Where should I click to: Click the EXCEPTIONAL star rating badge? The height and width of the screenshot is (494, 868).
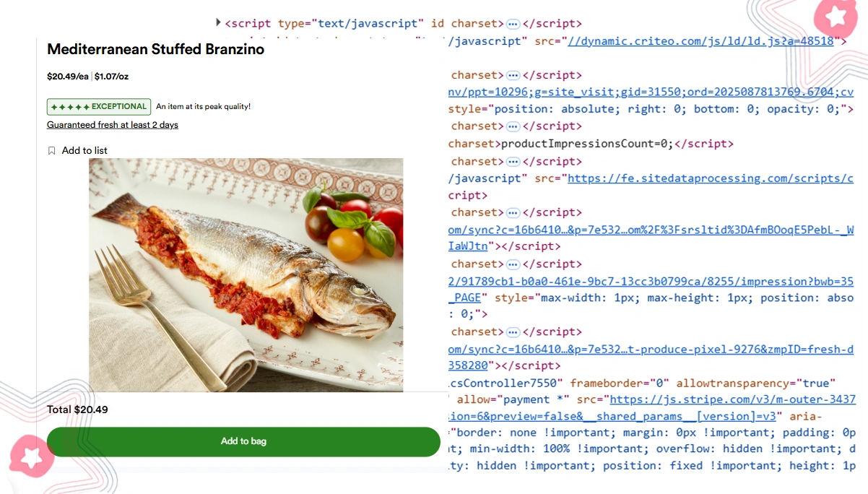[99, 107]
